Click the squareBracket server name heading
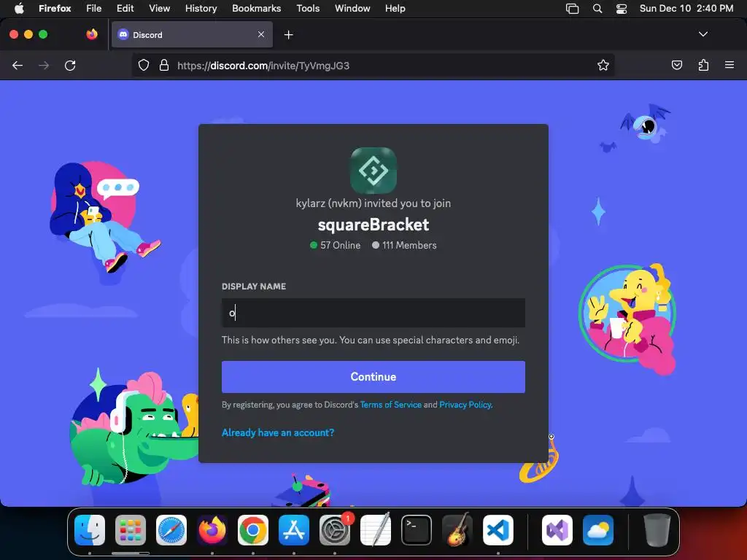This screenshot has height=560, width=747. (373, 225)
